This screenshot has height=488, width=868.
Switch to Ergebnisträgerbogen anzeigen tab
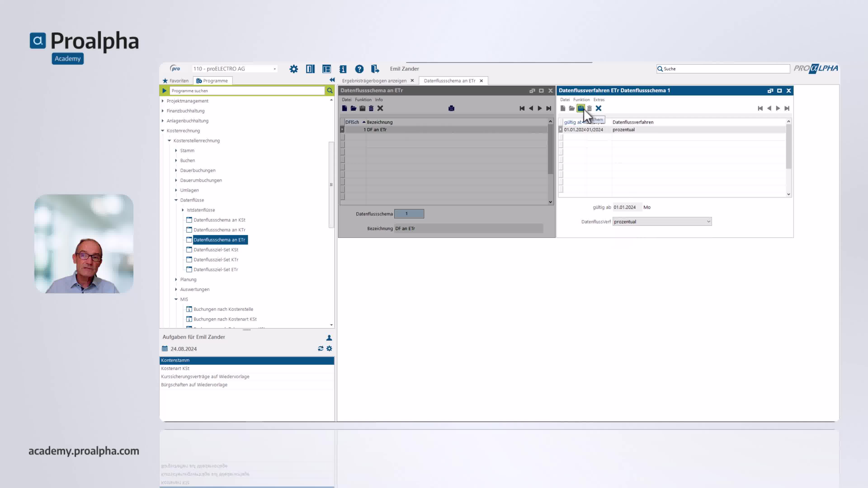coord(374,81)
